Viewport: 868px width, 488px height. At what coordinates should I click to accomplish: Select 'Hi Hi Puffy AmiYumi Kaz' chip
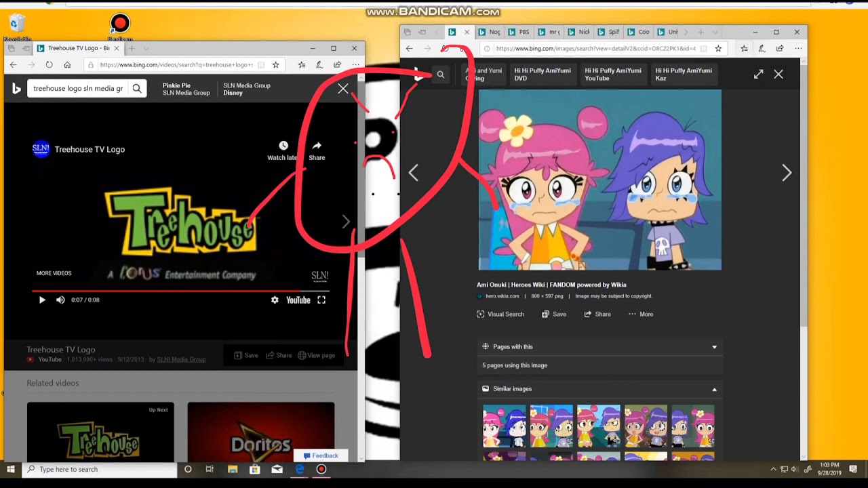pos(684,74)
